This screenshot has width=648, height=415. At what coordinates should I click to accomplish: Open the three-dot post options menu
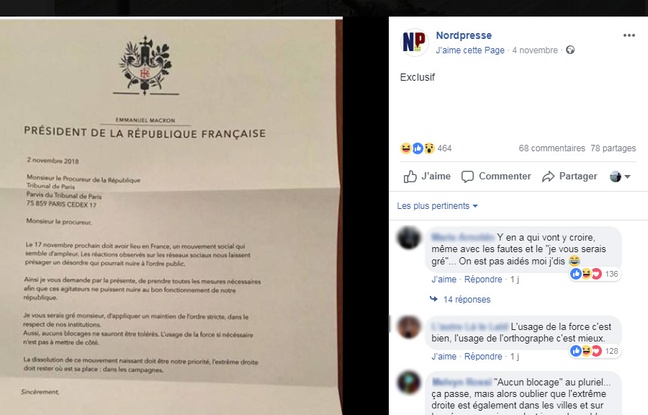point(629,36)
